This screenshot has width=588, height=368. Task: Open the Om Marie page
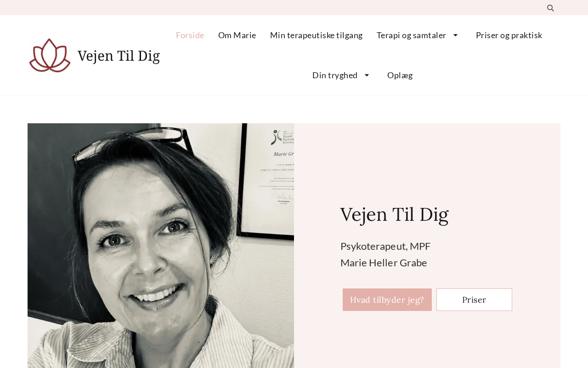pyautogui.click(x=237, y=35)
